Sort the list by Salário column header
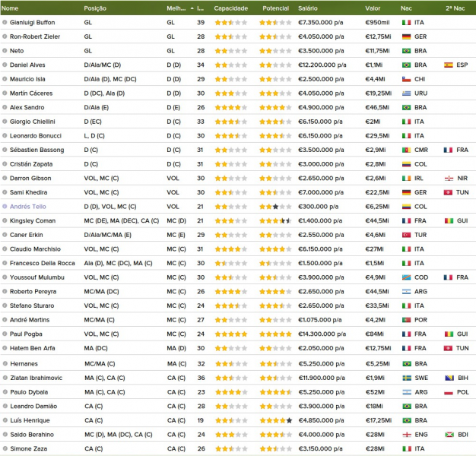 click(x=308, y=8)
